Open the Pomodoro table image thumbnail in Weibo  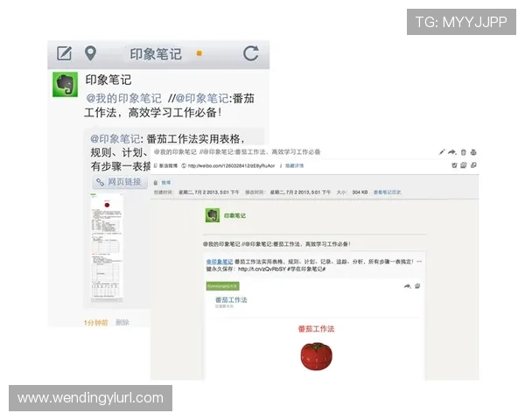(107, 248)
